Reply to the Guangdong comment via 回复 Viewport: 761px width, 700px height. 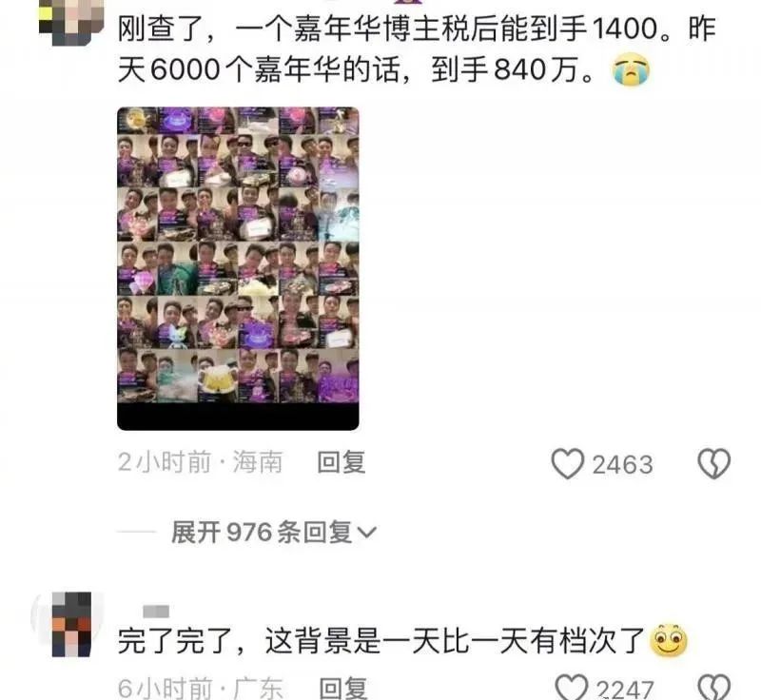tap(343, 688)
